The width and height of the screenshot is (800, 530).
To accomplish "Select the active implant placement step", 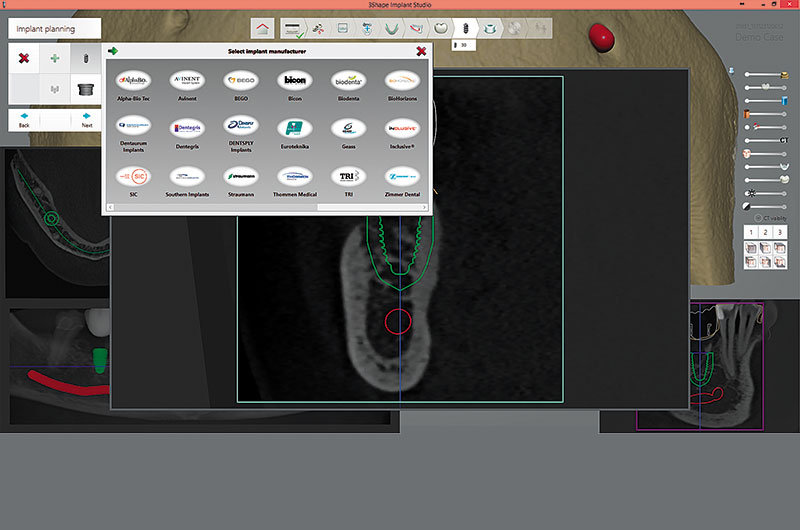I will click(x=465, y=29).
